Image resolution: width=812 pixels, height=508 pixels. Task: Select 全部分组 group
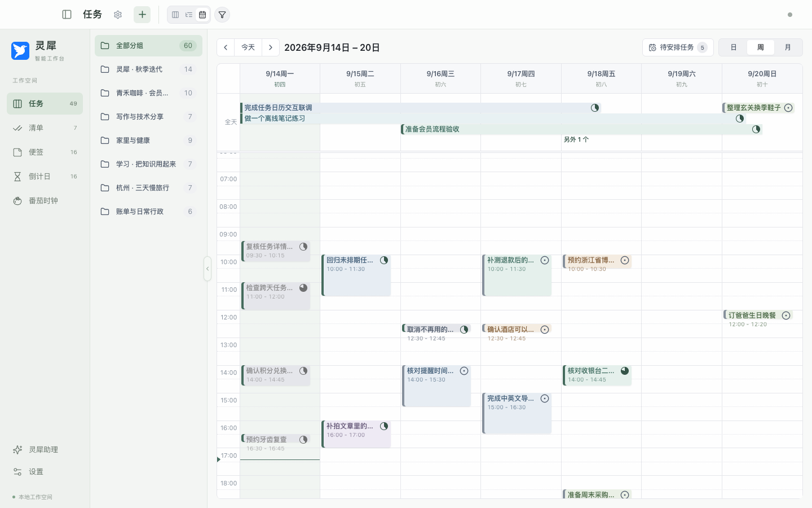tap(148, 46)
